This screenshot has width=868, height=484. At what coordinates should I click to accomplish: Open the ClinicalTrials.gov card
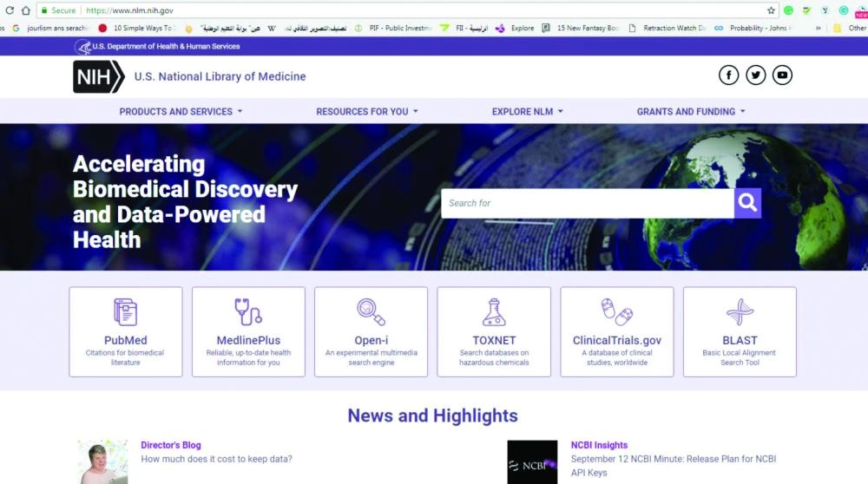coord(616,331)
